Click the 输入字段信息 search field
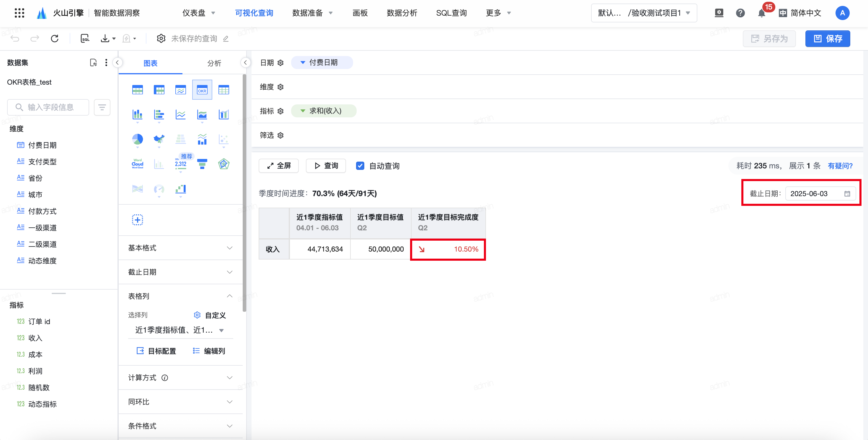The height and width of the screenshot is (440, 868). (x=48, y=107)
